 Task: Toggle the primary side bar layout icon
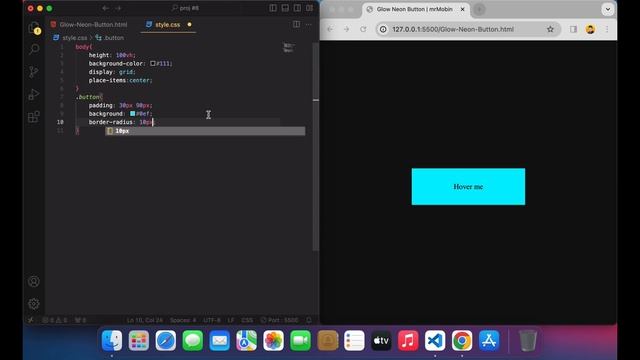coord(273,8)
